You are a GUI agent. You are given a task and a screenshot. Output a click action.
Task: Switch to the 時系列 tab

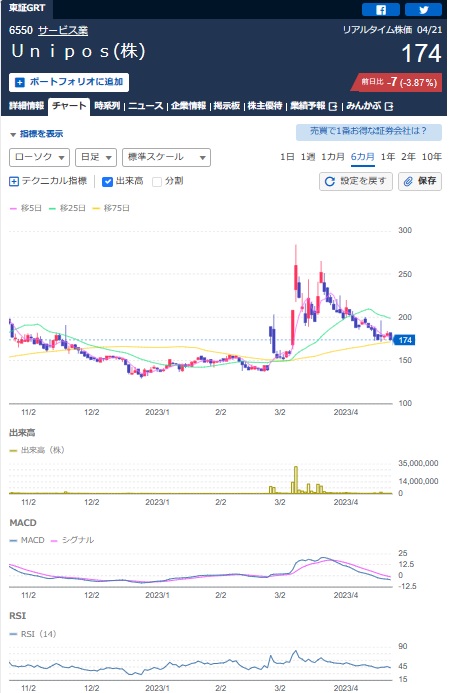click(x=107, y=106)
